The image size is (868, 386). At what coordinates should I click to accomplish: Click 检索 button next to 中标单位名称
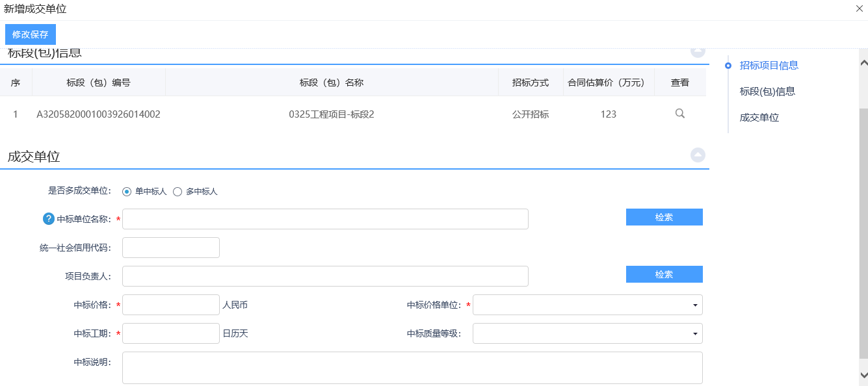pyautogui.click(x=664, y=217)
